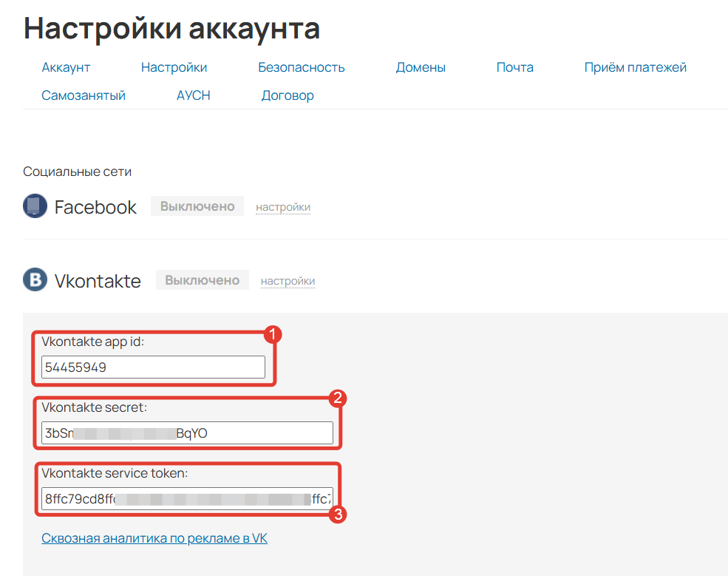This screenshot has height=587, width=728.
Task: Open настройки next to Facebook
Action: pyautogui.click(x=282, y=207)
